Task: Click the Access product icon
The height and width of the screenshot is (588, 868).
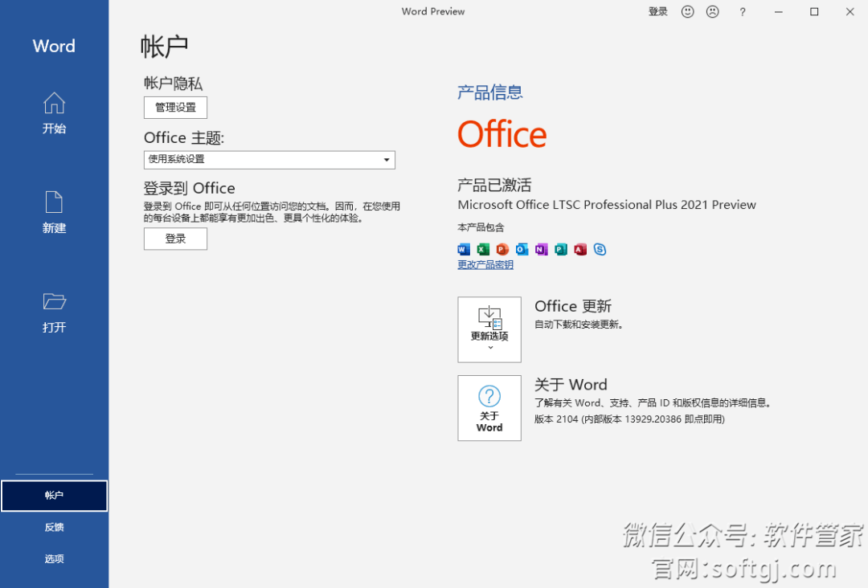Action: click(x=580, y=249)
